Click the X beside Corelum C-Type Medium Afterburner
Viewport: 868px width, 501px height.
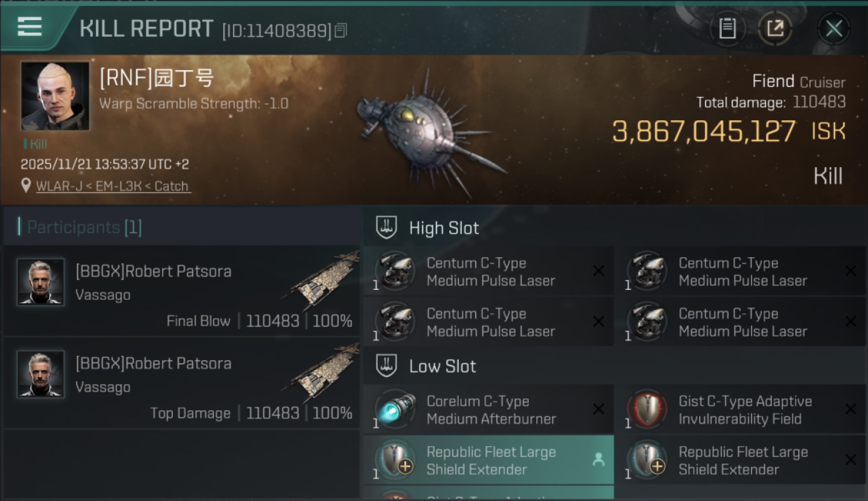click(598, 409)
